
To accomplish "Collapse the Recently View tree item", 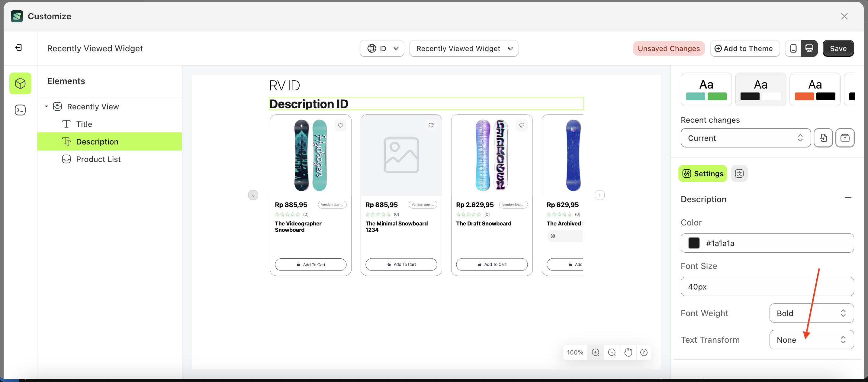I will point(46,106).
